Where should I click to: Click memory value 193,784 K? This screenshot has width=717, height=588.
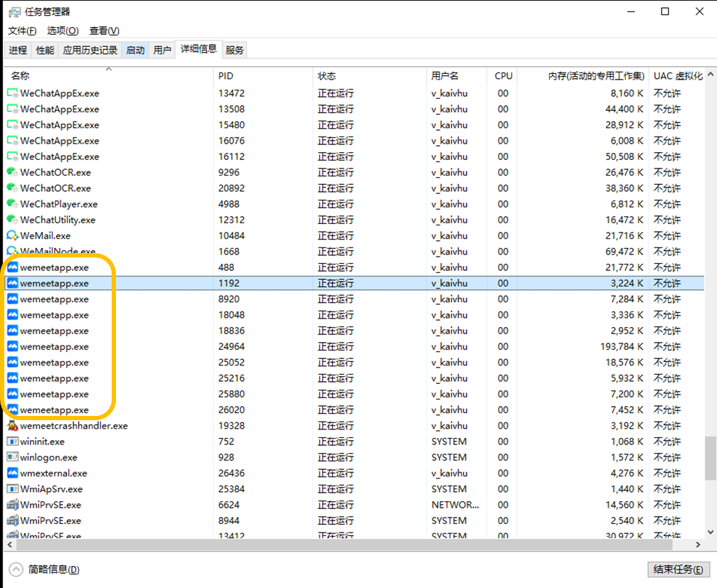tap(622, 346)
